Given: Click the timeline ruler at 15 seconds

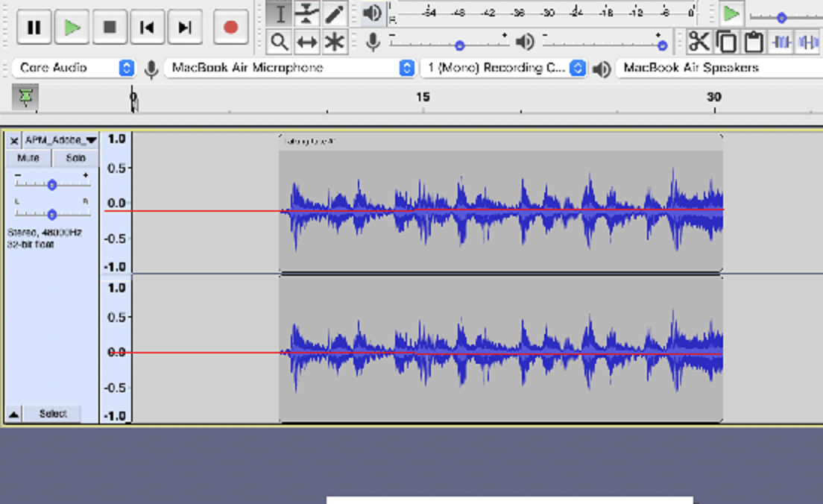Looking at the screenshot, I should 422,101.
